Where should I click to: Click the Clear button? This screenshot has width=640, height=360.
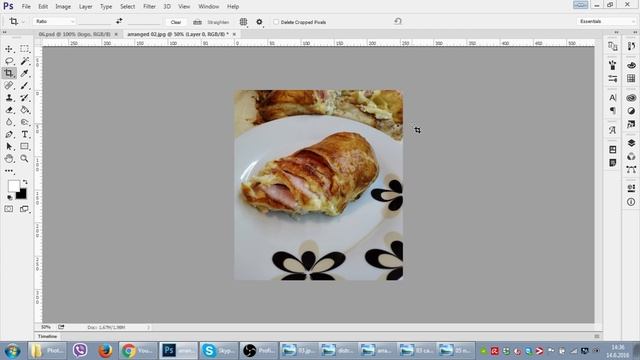tap(176, 22)
